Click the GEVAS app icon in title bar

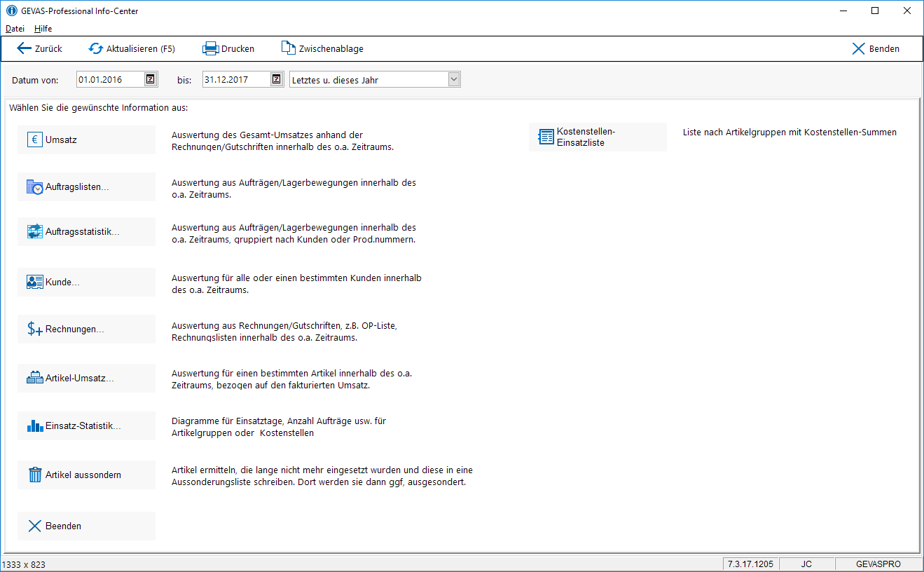[11, 11]
